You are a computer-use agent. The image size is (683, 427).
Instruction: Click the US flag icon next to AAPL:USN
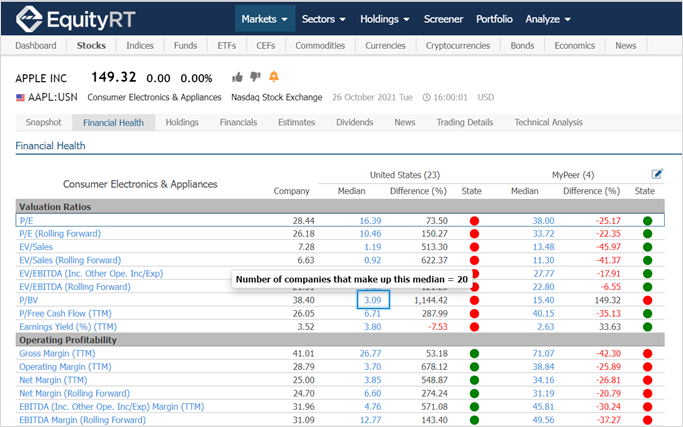(20, 97)
